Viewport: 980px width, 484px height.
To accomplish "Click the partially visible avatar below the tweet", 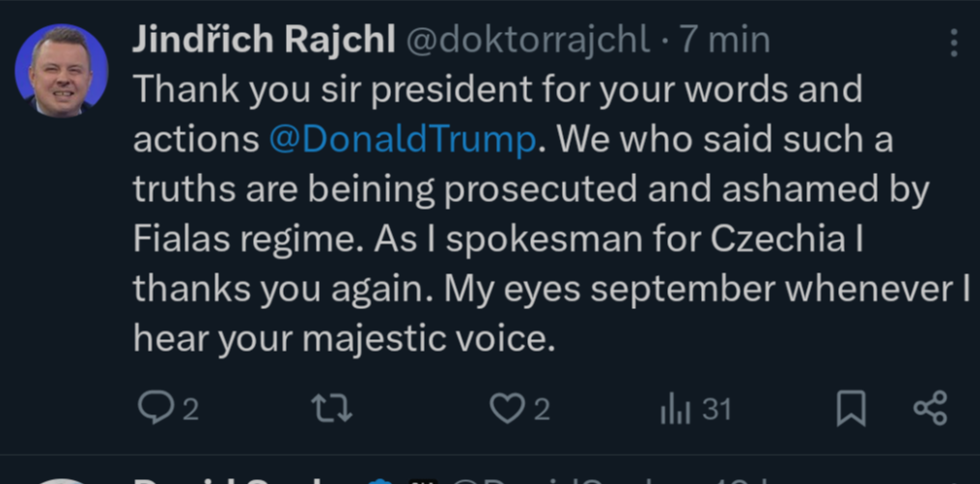I will 62,479.
